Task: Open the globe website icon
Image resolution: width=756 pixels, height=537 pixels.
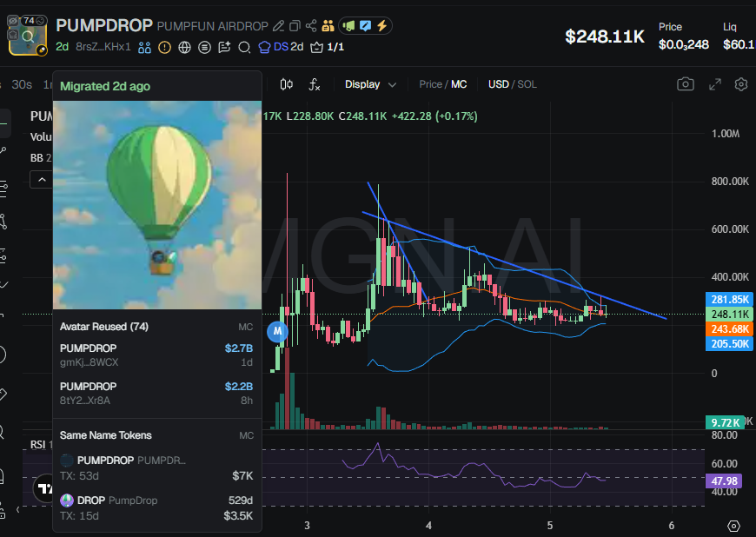Action: pos(185,47)
